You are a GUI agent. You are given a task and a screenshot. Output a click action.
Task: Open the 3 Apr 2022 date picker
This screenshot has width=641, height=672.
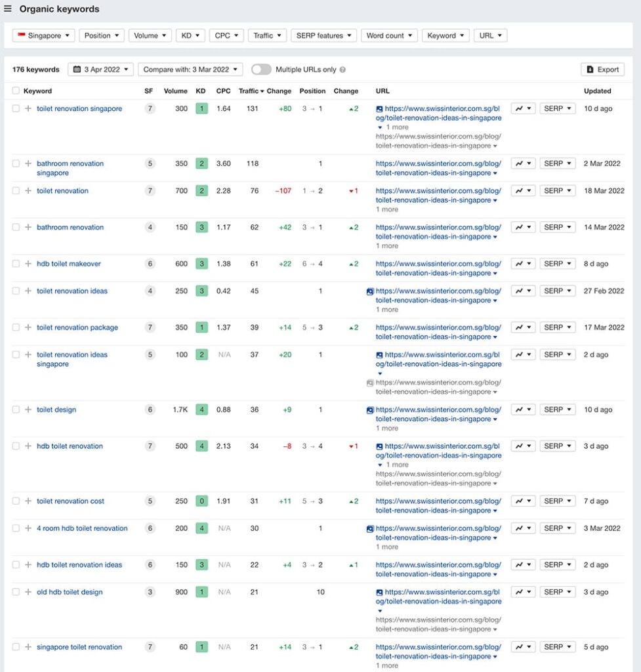tap(100, 70)
